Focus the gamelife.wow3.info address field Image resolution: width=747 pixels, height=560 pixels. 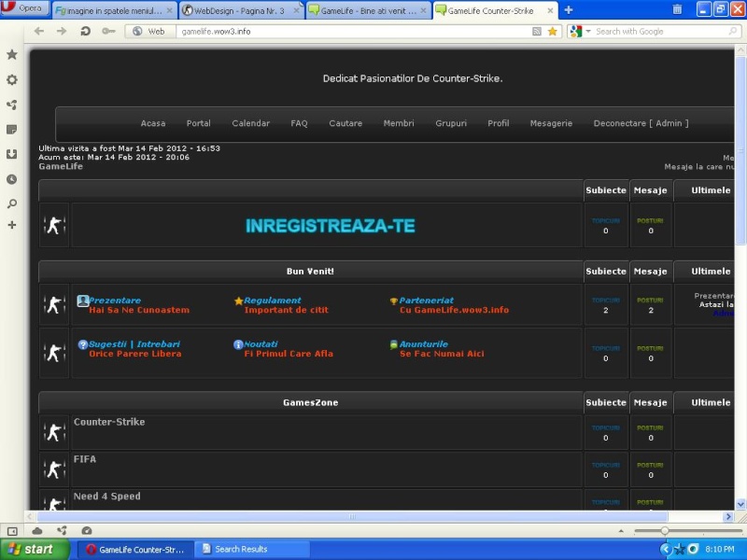pos(353,32)
